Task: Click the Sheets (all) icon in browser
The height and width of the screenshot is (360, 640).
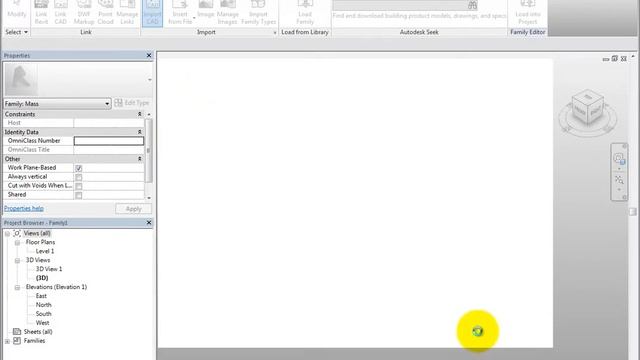Action: click(x=17, y=331)
